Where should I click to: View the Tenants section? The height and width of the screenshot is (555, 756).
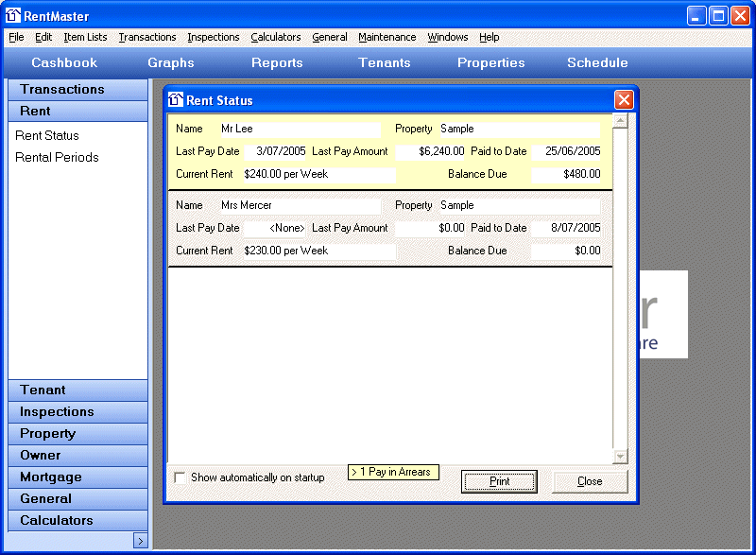(384, 62)
